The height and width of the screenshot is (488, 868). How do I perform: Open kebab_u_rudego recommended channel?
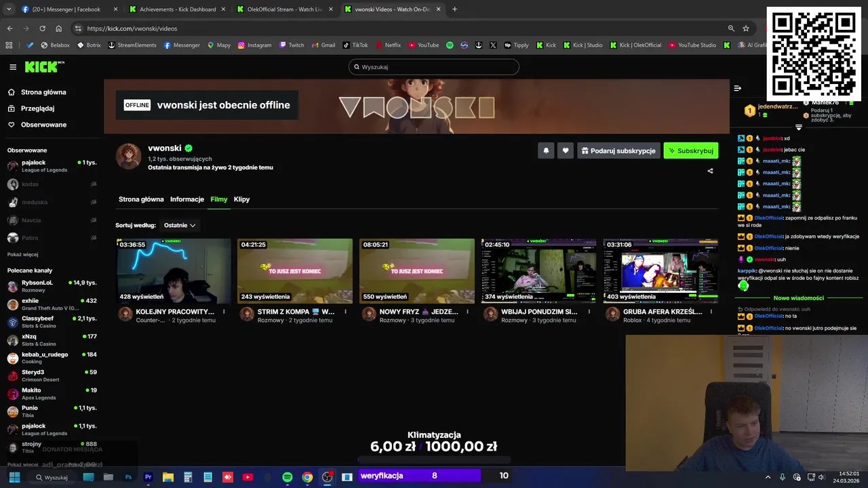(52, 358)
